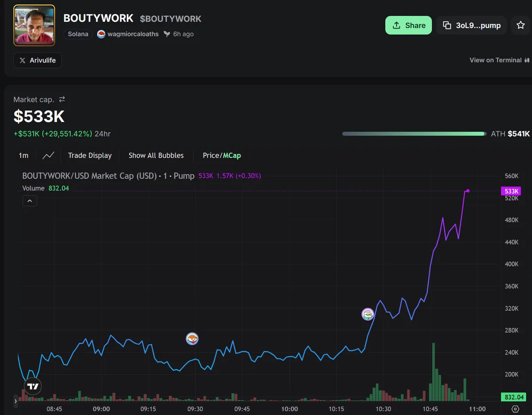Click the tallest green volume bar at 10:45
The image size is (532, 415).
(x=433, y=372)
